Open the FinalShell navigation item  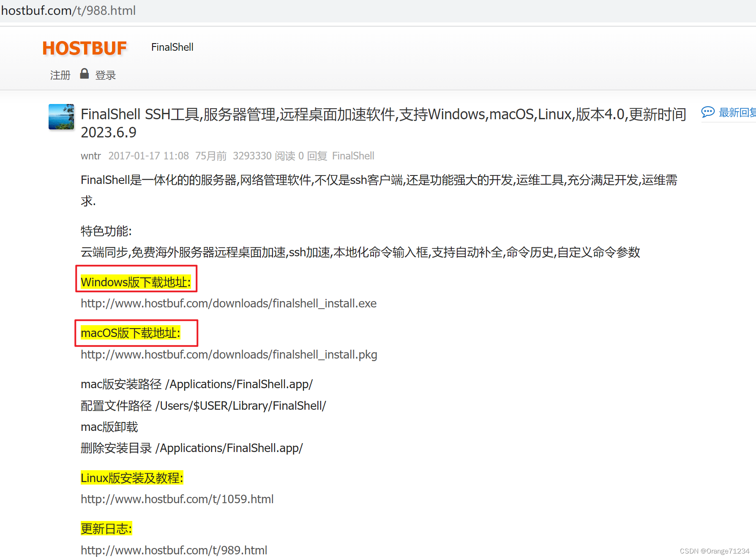pyautogui.click(x=172, y=47)
